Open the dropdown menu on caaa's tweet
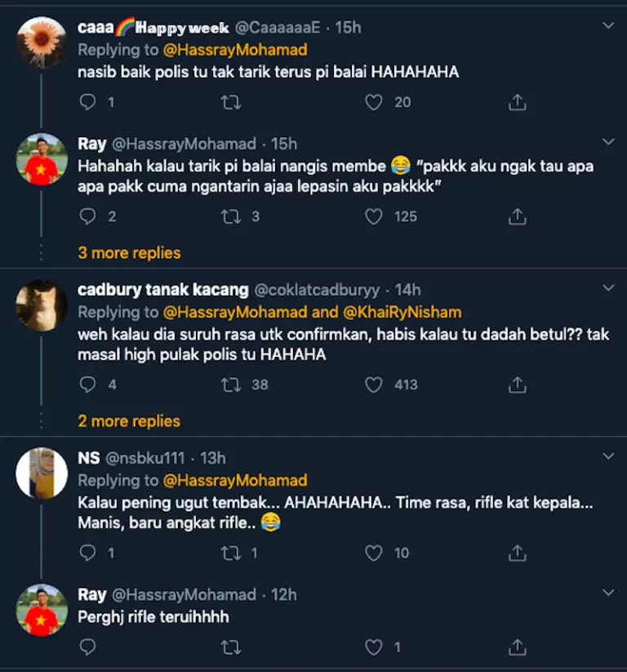Screen dimensions: 627x672 pos(607,24)
